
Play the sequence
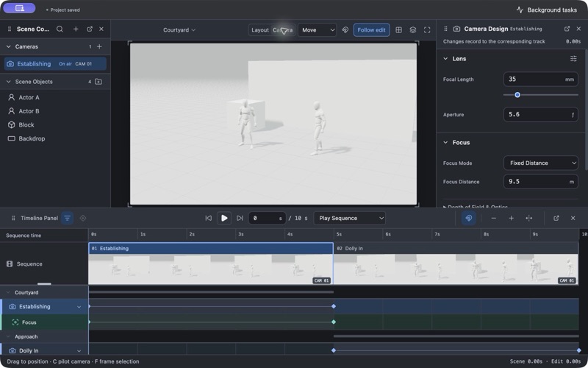[x=224, y=218]
